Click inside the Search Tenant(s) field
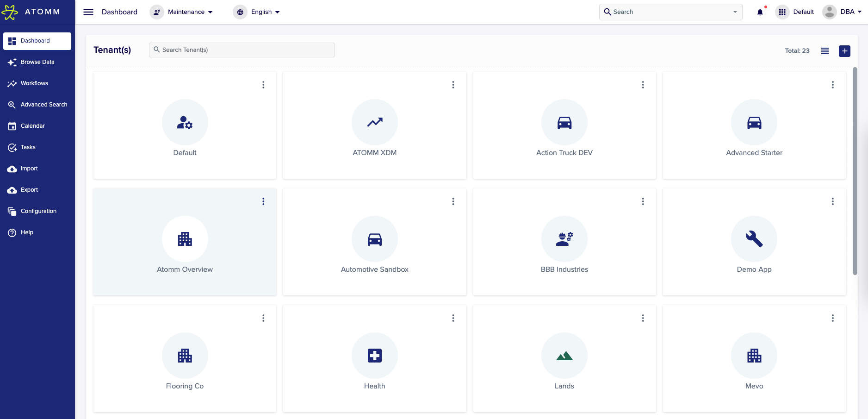868x419 pixels. (x=242, y=50)
